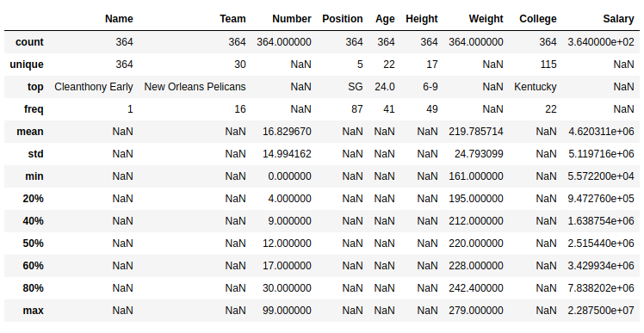Image resolution: width=644 pixels, height=333 pixels.
Task: Click the SG position cell
Action: pos(356,87)
